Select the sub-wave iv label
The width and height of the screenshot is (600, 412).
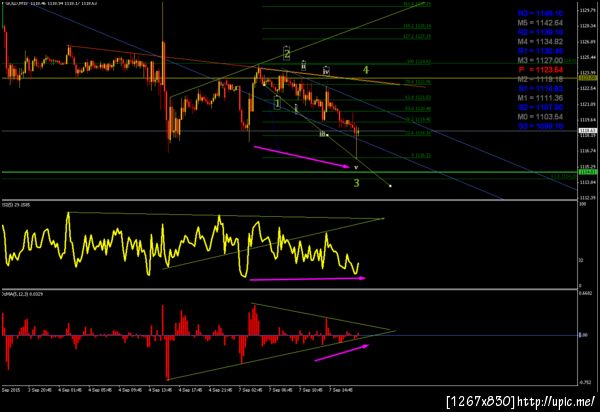[x=326, y=70]
